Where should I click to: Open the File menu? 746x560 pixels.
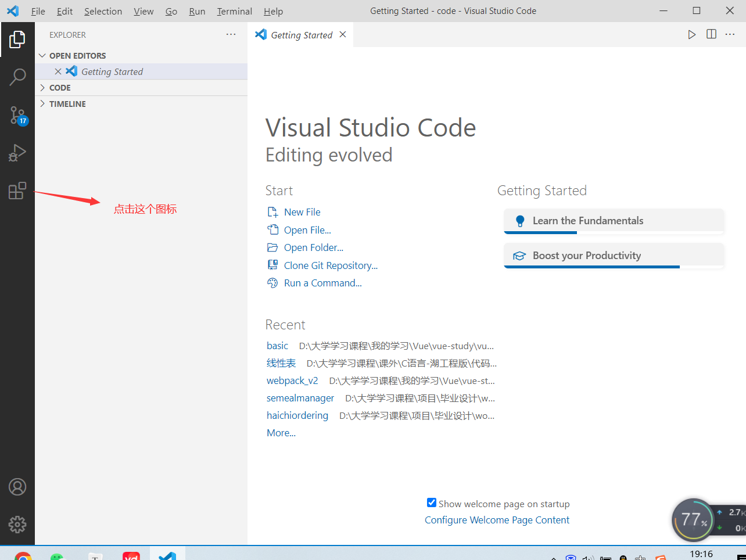(38, 11)
